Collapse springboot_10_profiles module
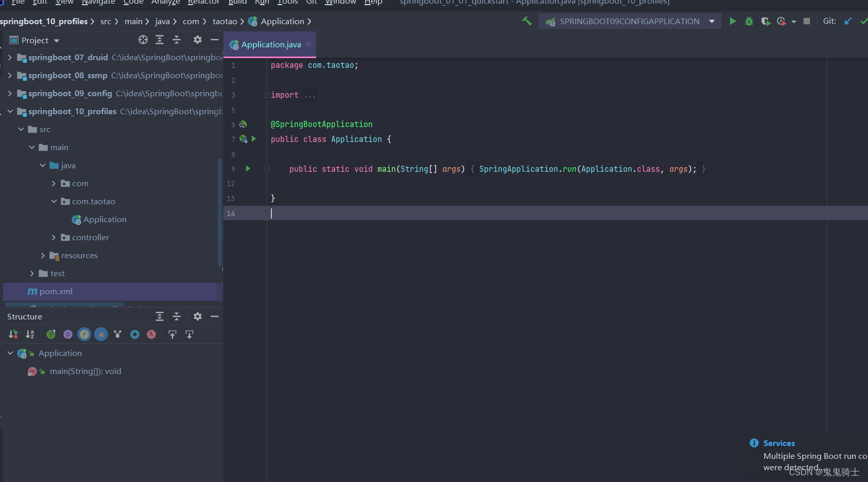 pyautogui.click(x=10, y=111)
